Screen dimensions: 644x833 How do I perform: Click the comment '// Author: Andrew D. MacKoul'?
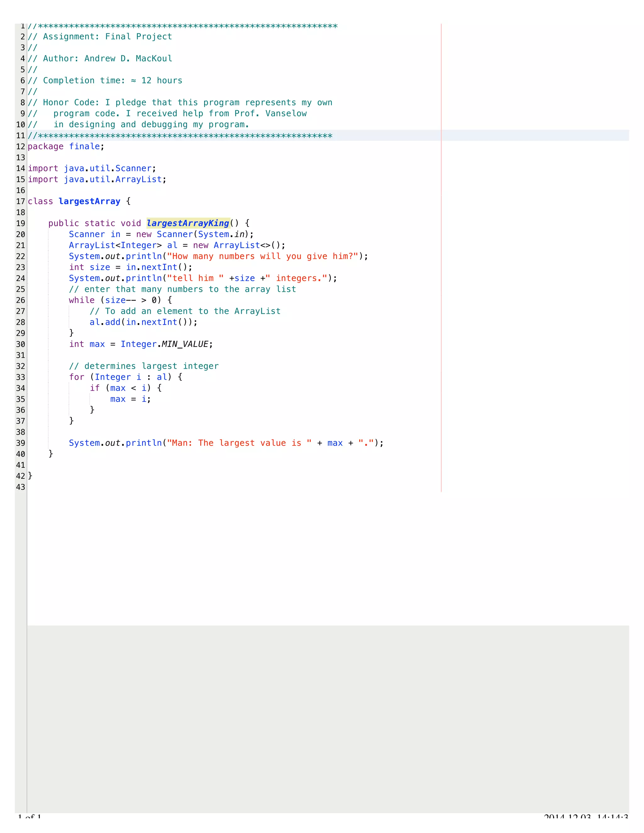[100, 58]
